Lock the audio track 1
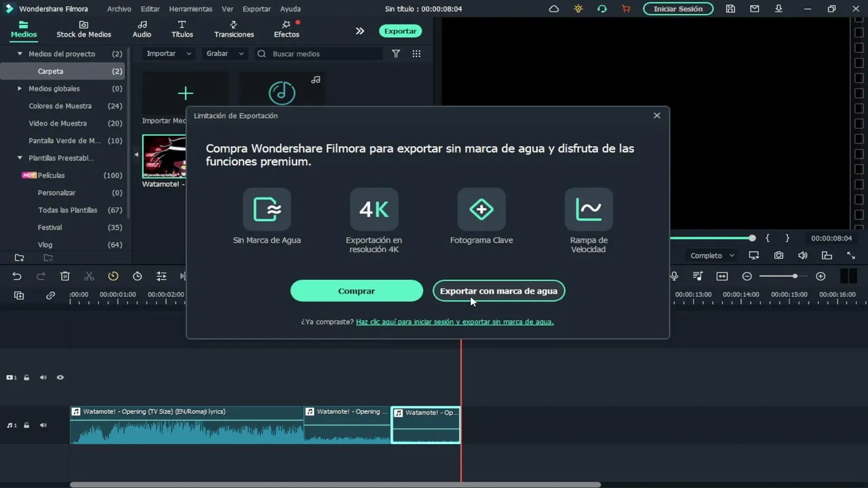The height and width of the screenshot is (488, 868). 26,426
